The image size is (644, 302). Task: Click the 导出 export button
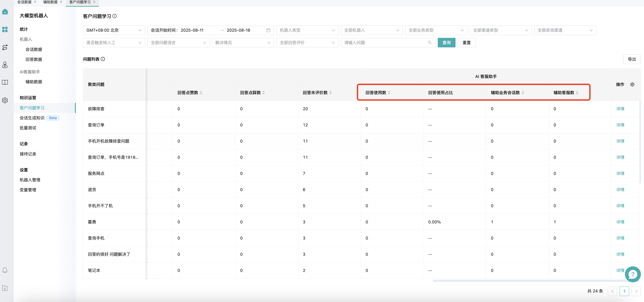632,59
